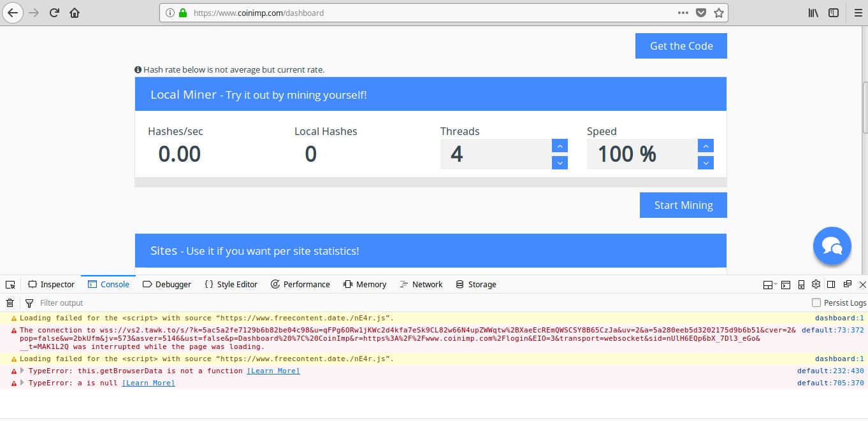Viewport: 868px width, 421px height.
Task: Click the Threads value field showing 4
Action: point(496,154)
